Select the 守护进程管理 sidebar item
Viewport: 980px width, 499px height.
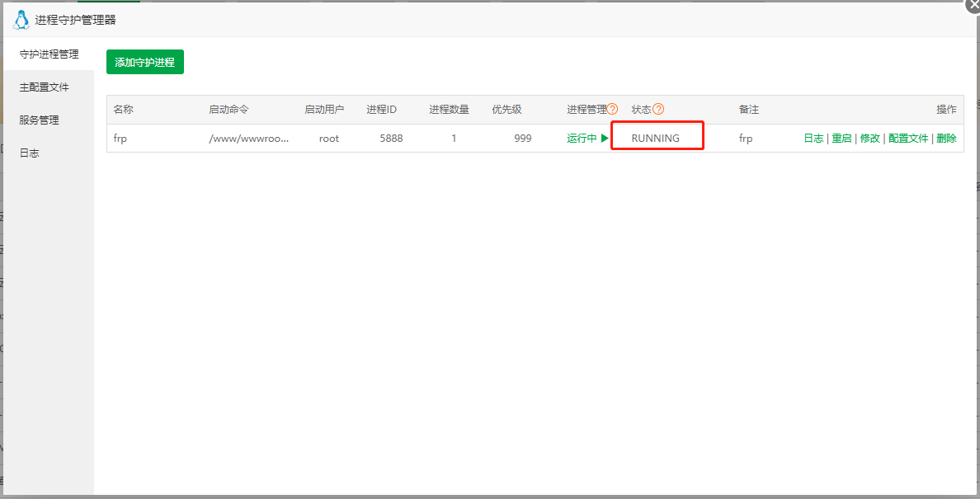click(48, 53)
